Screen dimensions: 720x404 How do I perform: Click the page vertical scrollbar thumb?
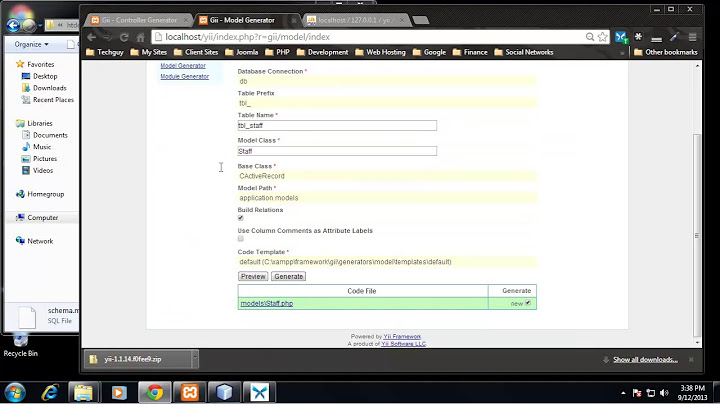697,234
